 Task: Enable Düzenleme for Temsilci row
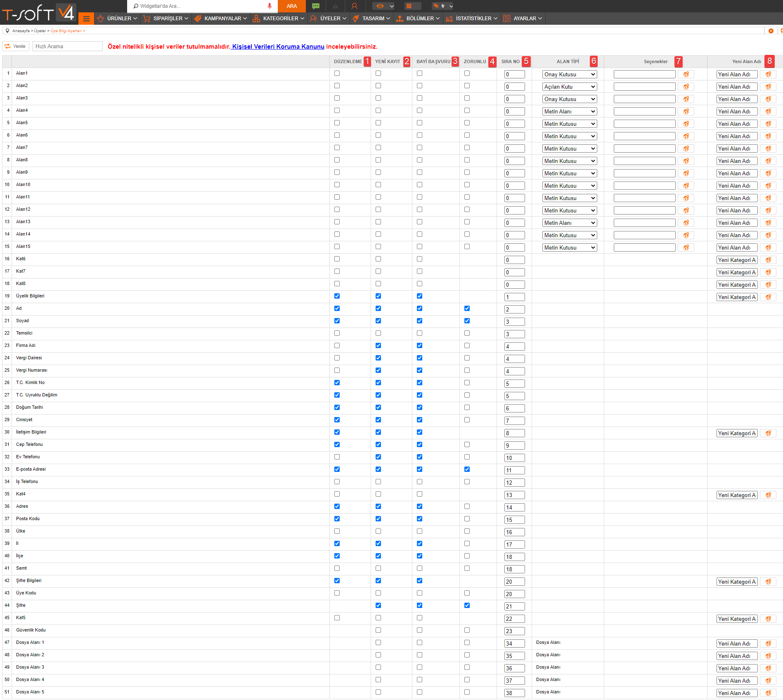pyautogui.click(x=337, y=333)
